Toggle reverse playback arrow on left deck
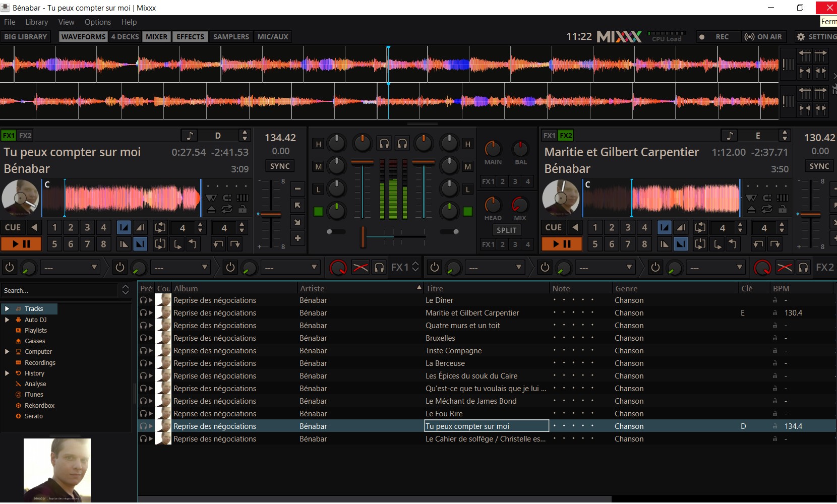This screenshot has width=837, height=504. (34, 227)
